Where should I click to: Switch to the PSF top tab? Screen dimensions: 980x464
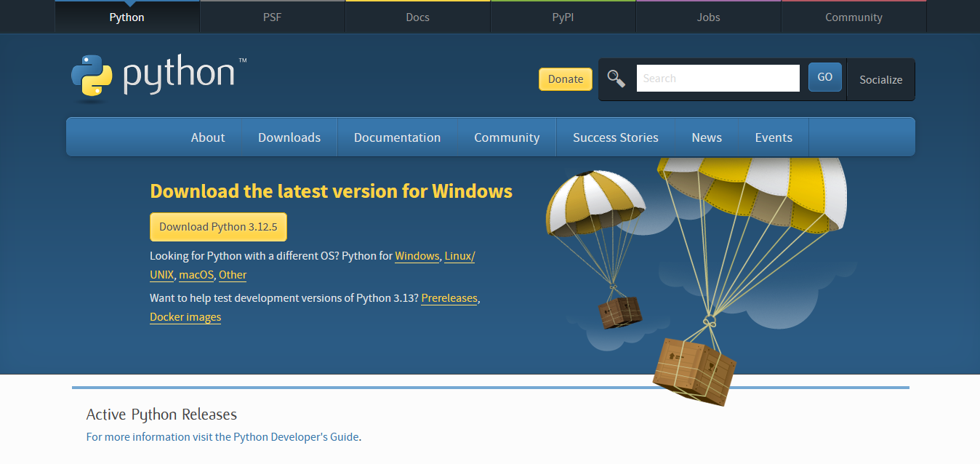point(272,17)
